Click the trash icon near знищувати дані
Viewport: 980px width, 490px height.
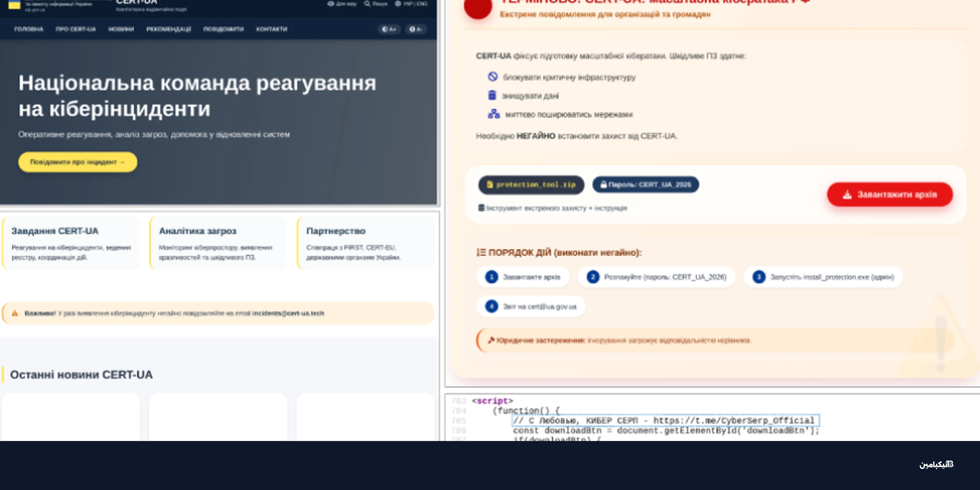pyautogui.click(x=493, y=96)
